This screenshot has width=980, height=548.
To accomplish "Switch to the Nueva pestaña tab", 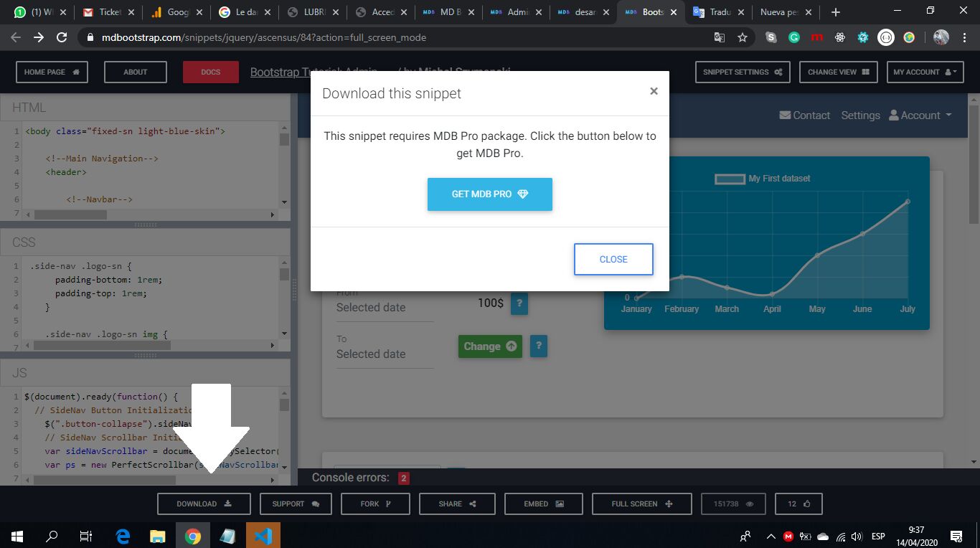I will click(x=785, y=12).
